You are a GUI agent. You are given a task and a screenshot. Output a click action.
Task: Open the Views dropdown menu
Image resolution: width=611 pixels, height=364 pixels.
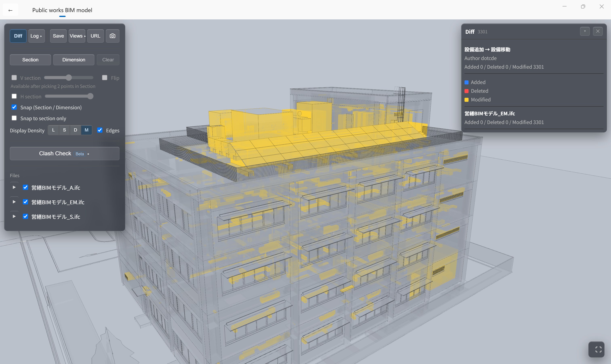click(x=77, y=36)
